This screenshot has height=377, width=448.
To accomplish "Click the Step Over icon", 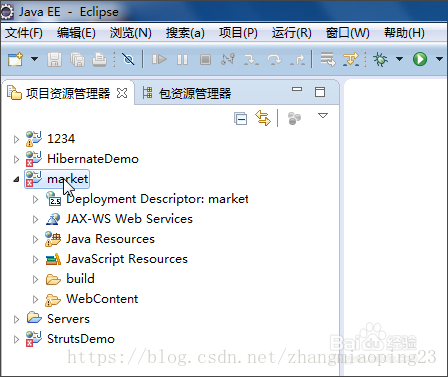I will pyautogui.click(x=274, y=60).
